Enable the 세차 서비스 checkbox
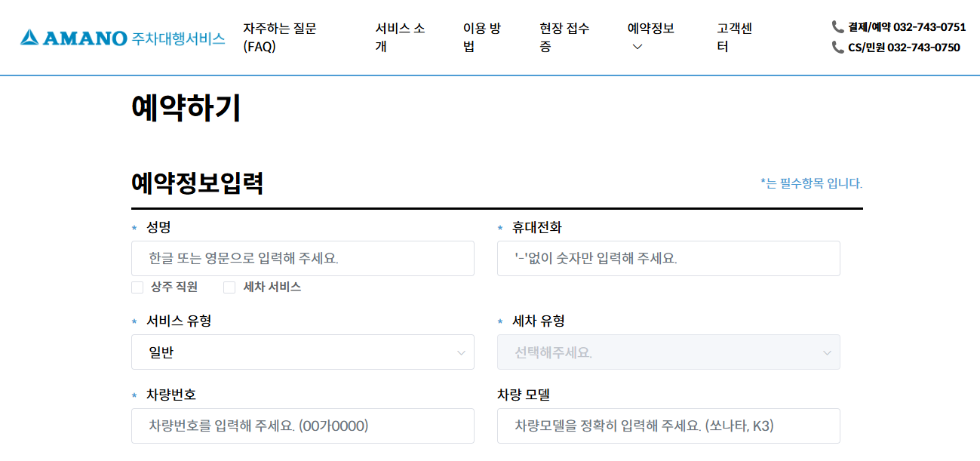980x461 pixels. pos(229,287)
